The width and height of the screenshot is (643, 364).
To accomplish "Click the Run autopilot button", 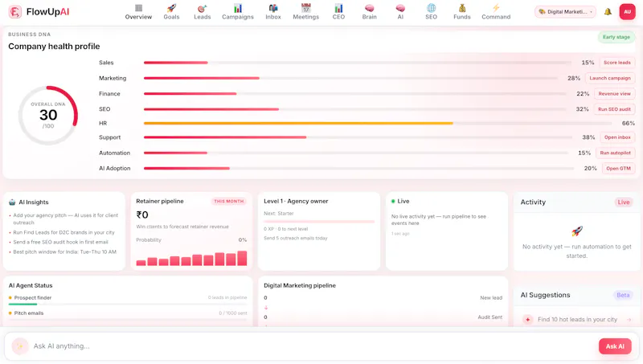I will click(x=615, y=153).
